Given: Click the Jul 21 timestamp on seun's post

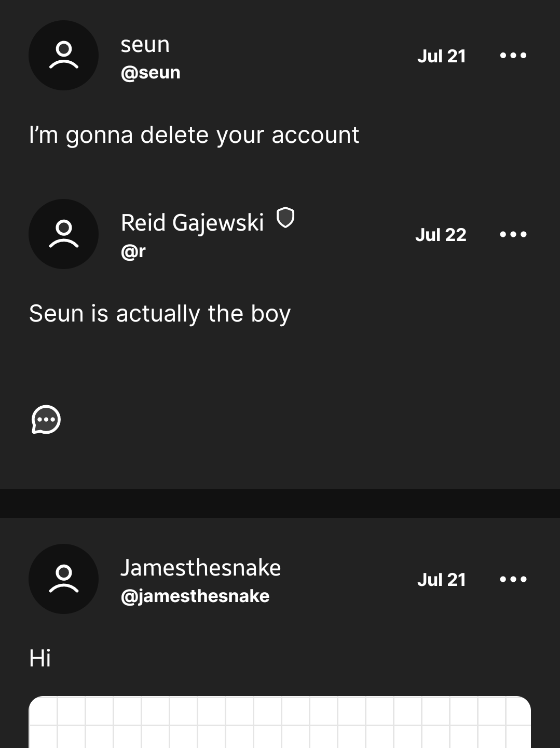Looking at the screenshot, I should (x=441, y=56).
